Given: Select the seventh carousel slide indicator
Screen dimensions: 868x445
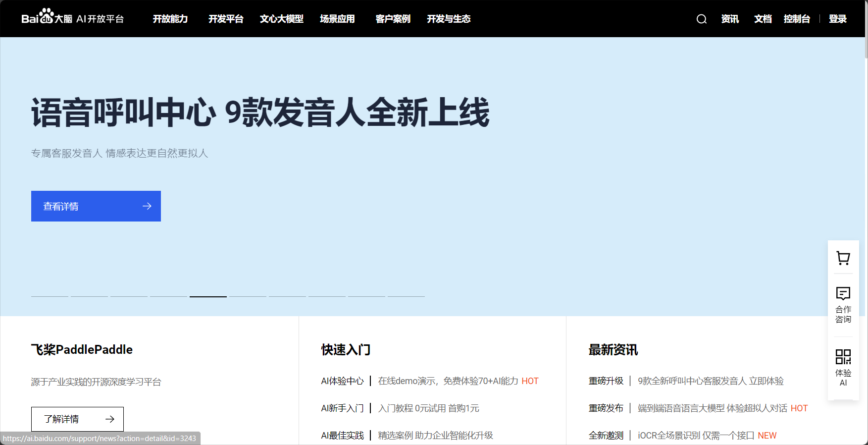Looking at the screenshot, I should 287,296.
